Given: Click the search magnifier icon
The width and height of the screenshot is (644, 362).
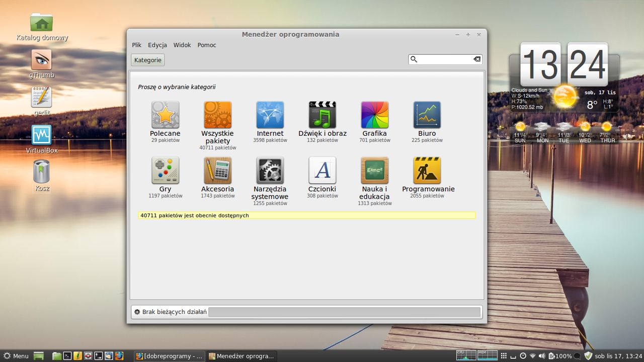Looking at the screenshot, I should 414,59.
